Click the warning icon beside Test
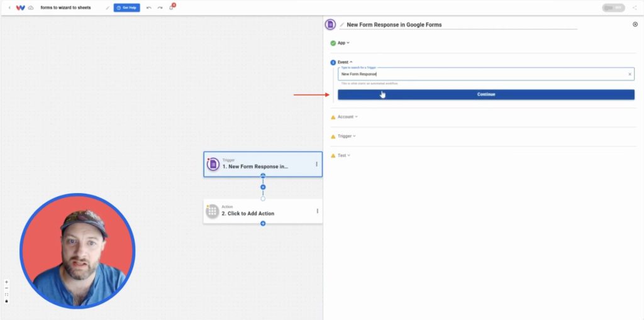 [x=333, y=156]
